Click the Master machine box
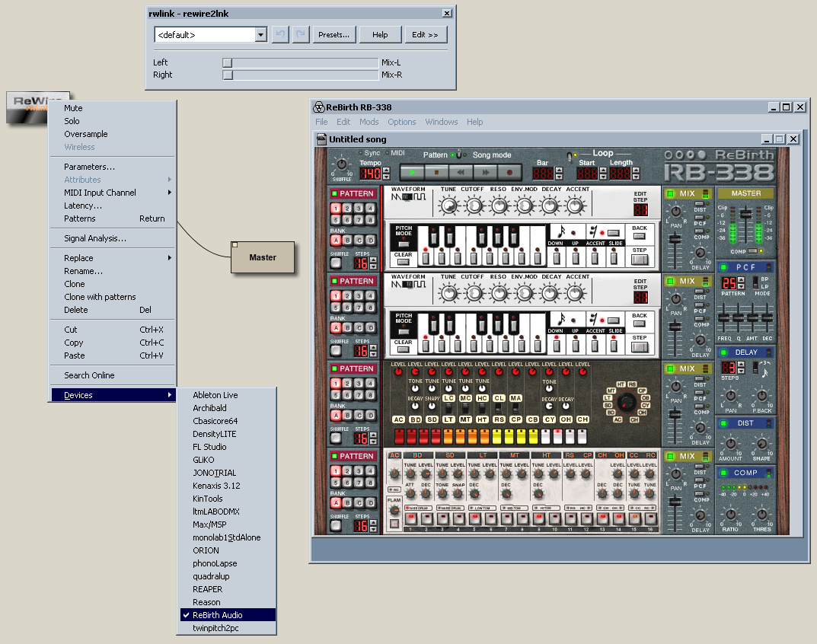This screenshot has height=644, width=817. click(263, 257)
